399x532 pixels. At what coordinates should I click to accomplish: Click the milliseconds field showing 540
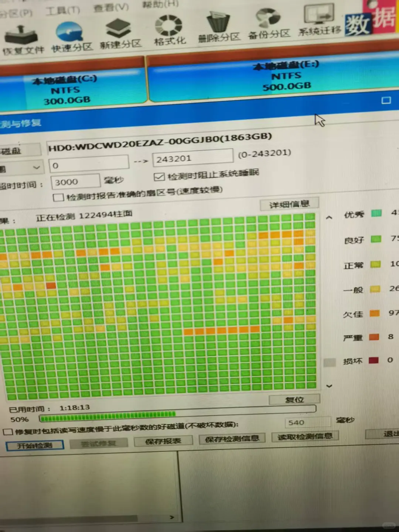[307, 422]
